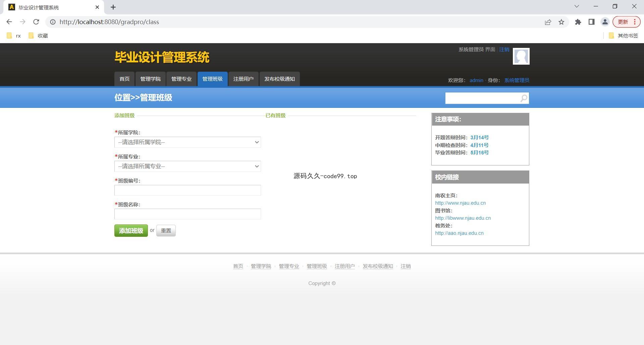This screenshot has width=644, height=345.
Task: Click the browser back arrow
Action: click(9, 22)
